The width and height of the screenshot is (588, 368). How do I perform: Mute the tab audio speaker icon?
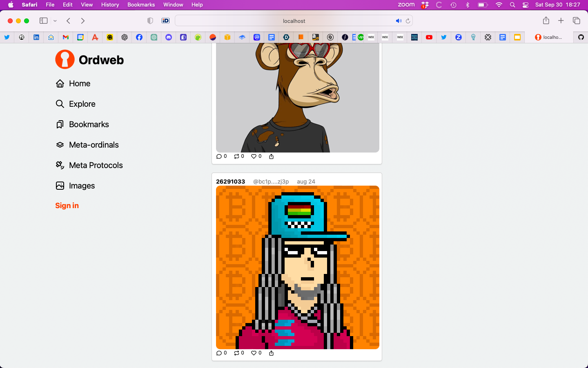pyautogui.click(x=398, y=21)
